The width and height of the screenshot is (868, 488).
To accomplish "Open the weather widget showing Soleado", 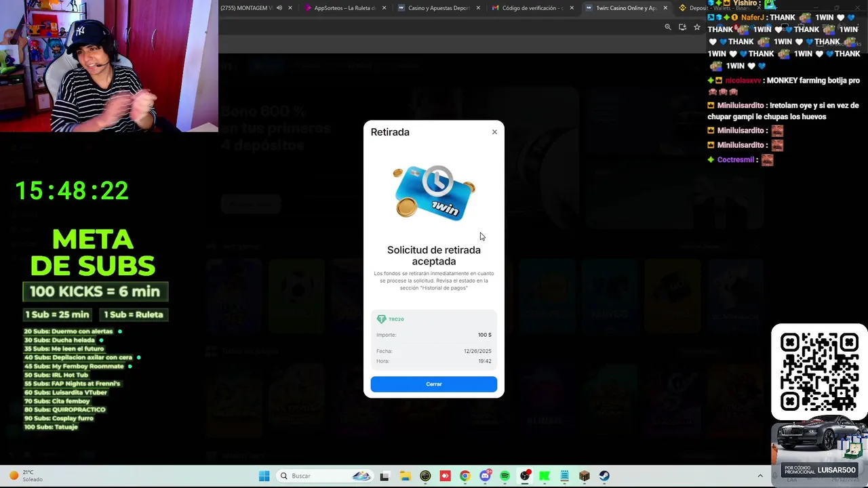I will pyautogui.click(x=26, y=476).
